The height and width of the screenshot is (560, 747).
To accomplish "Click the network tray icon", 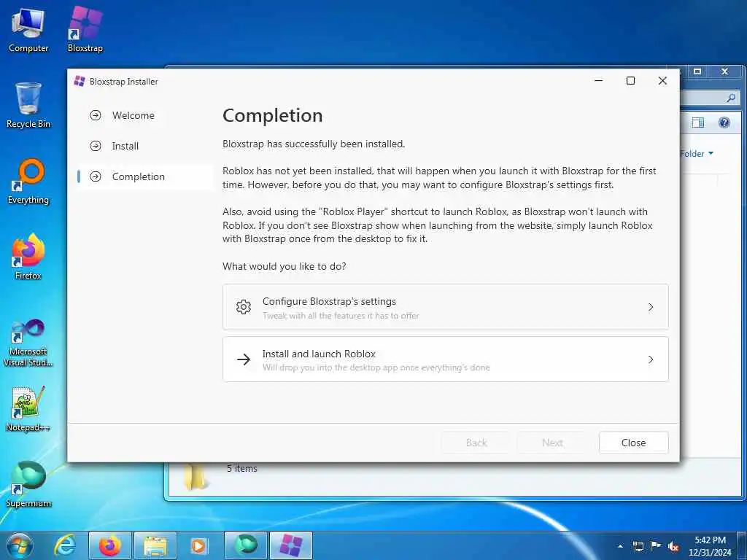I will (638, 546).
